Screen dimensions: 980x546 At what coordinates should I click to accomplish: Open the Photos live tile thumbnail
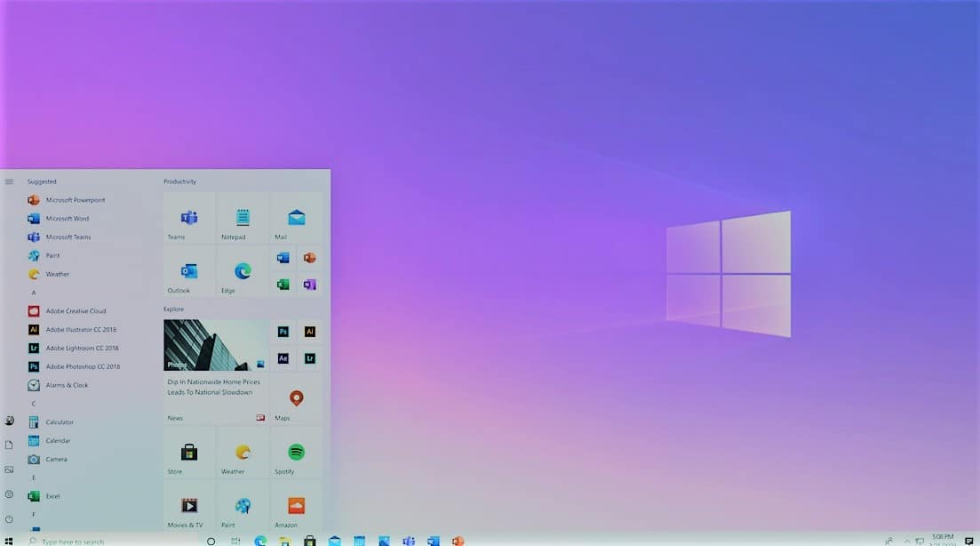(216, 345)
